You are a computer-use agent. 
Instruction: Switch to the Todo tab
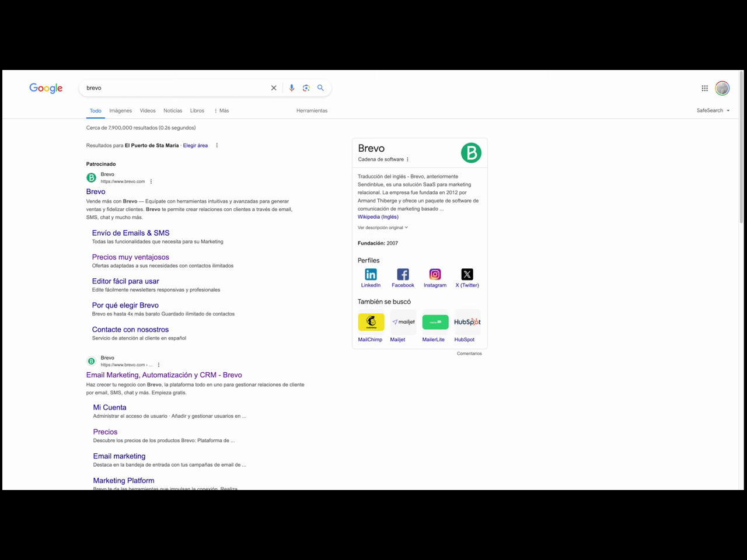point(96,110)
